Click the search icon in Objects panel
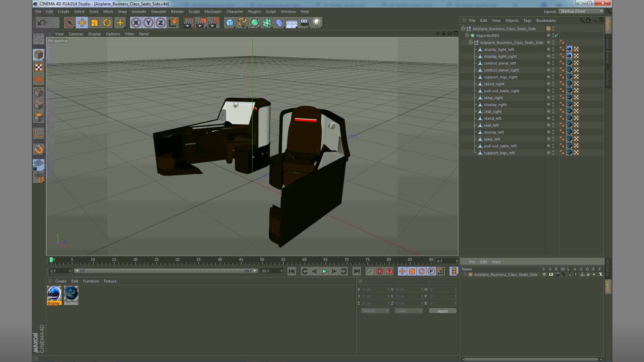Image resolution: width=644 pixels, height=362 pixels. click(582, 20)
